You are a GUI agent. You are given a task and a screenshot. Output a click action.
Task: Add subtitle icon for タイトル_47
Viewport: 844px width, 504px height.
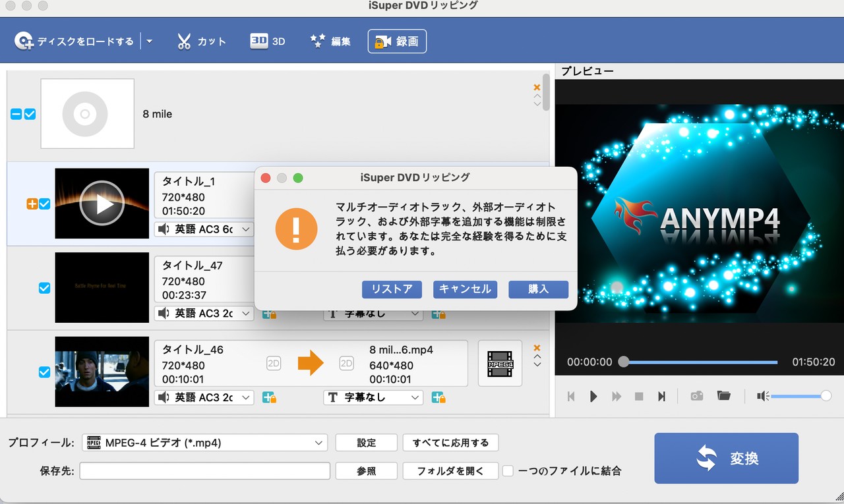click(x=438, y=314)
